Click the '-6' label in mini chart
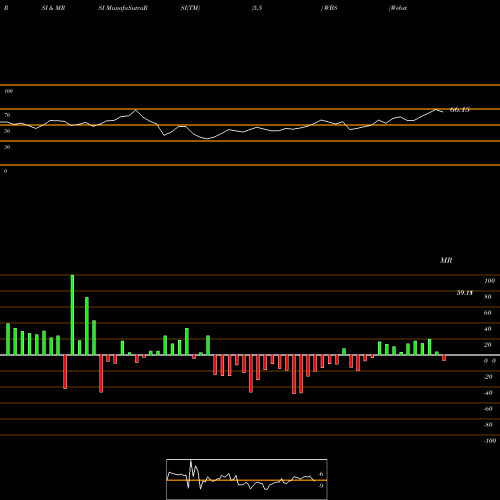500x500 pixels. (x=321, y=474)
